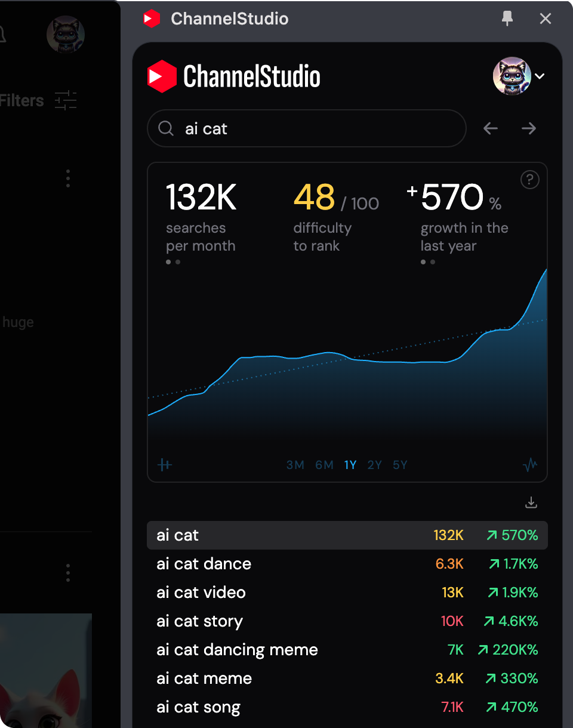Select the 5Y time range
This screenshot has width=573, height=728.
click(400, 465)
